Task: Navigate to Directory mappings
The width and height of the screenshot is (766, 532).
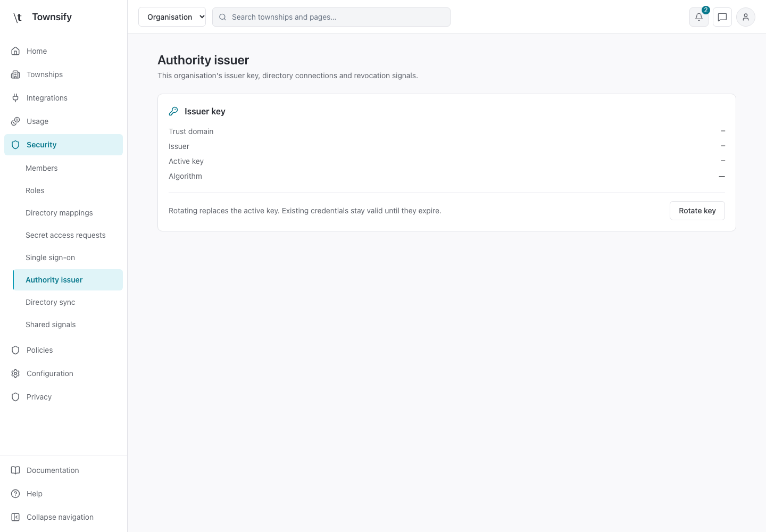Action: 68,213
